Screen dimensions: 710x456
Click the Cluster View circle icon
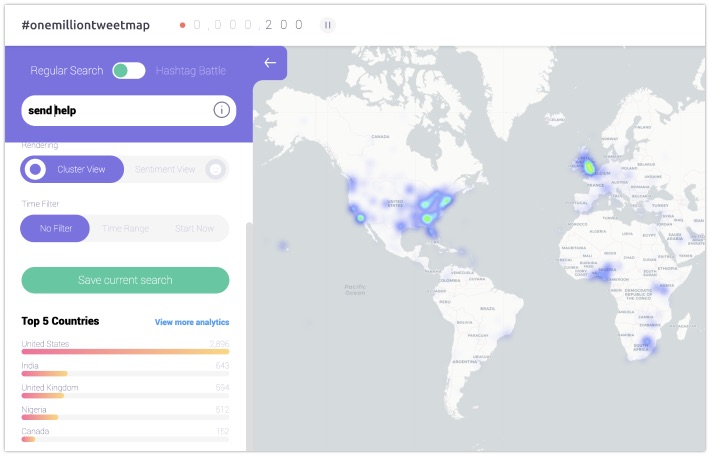tap(35, 169)
